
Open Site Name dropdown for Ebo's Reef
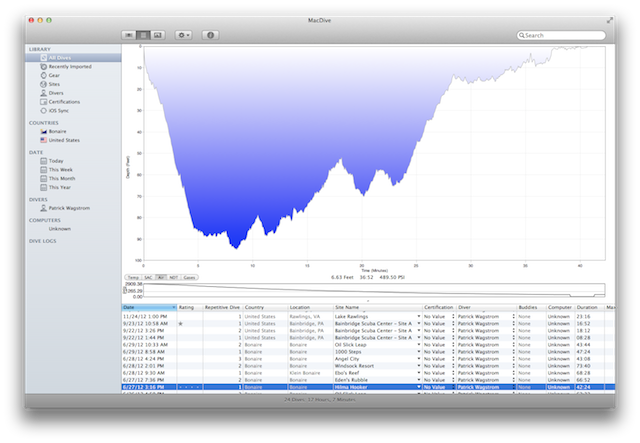tap(419, 373)
